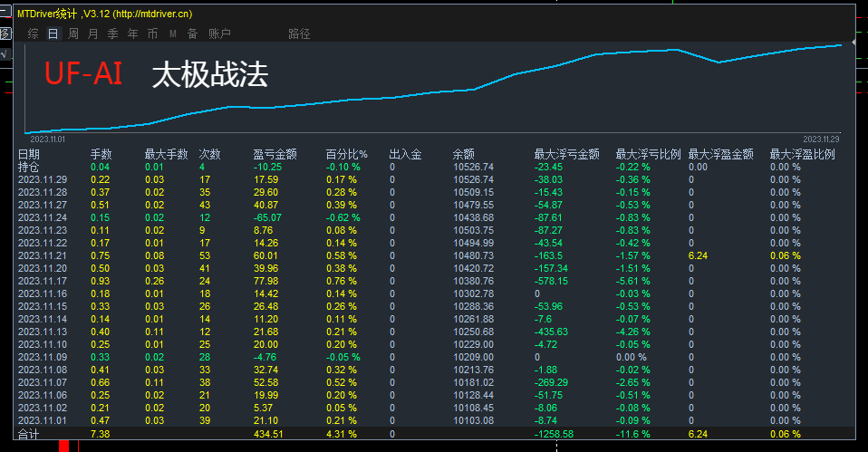Select the 合计 totals row label
Image resolution: width=868 pixels, height=452 pixels.
[29, 435]
